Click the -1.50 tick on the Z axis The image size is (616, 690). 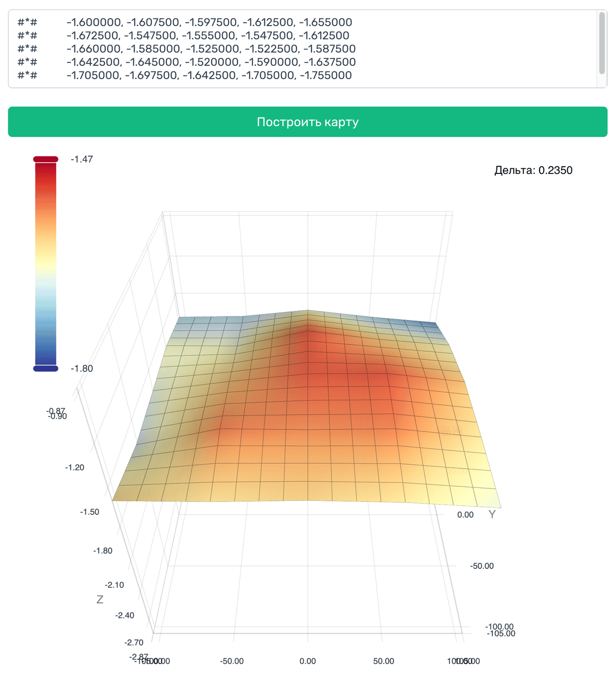90,511
